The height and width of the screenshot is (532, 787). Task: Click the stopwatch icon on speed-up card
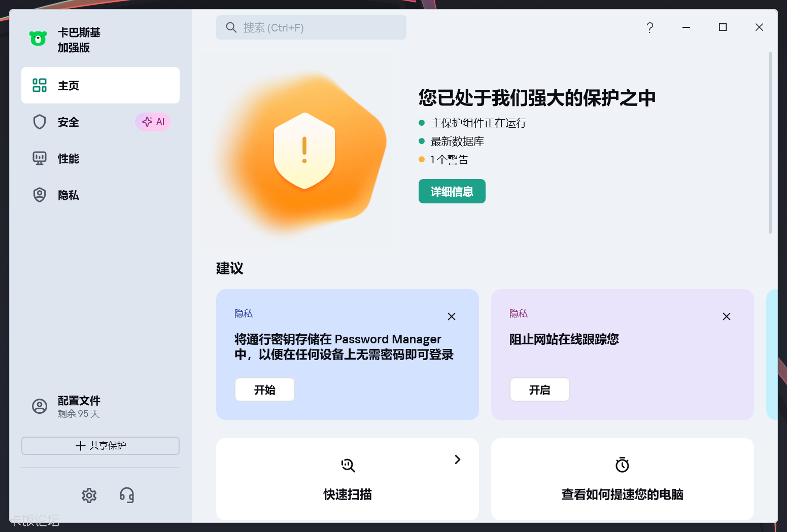[x=622, y=465]
